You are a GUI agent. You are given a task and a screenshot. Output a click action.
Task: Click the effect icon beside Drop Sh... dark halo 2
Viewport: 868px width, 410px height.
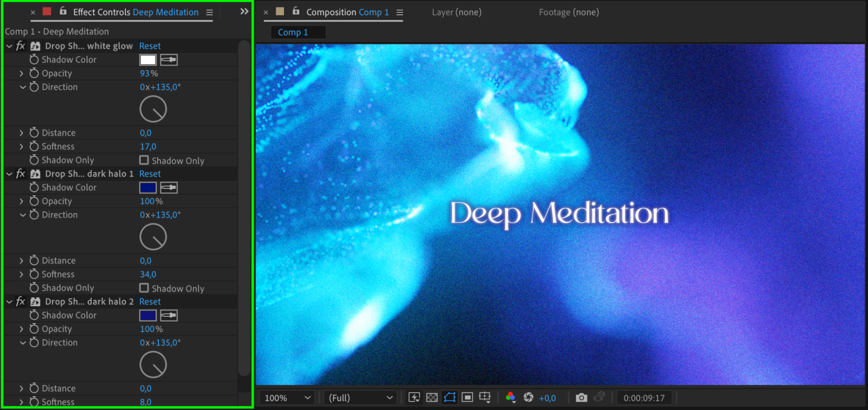(x=36, y=302)
